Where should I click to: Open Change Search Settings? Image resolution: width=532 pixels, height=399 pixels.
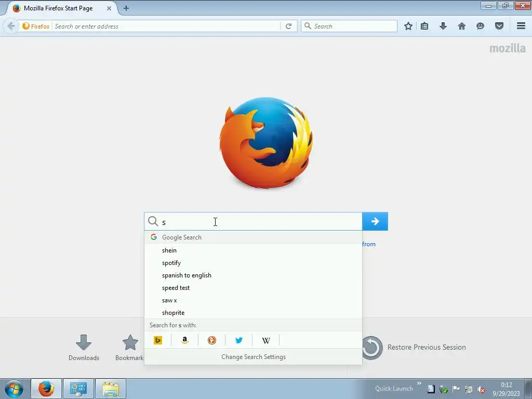coord(254,357)
